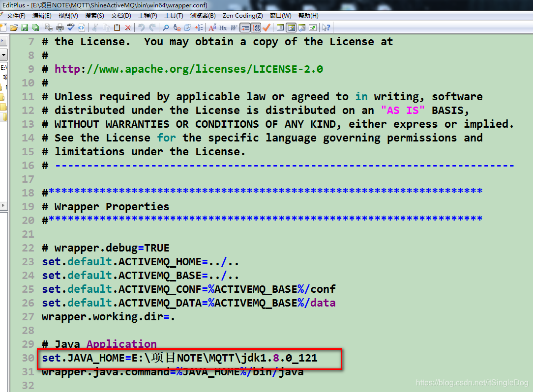Click line number 30 in the gutter
The width and height of the screenshot is (533, 392).
click(28, 358)
